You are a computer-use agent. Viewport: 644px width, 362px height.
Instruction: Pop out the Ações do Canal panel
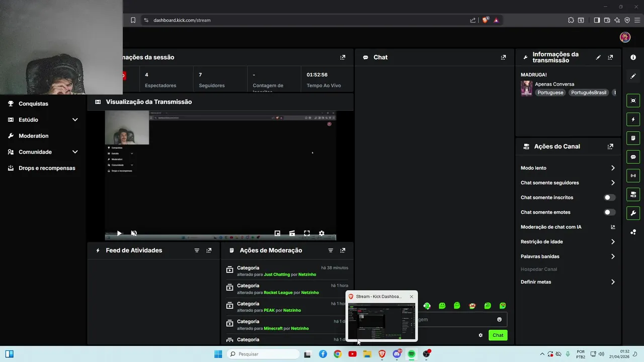click(610, 147)
